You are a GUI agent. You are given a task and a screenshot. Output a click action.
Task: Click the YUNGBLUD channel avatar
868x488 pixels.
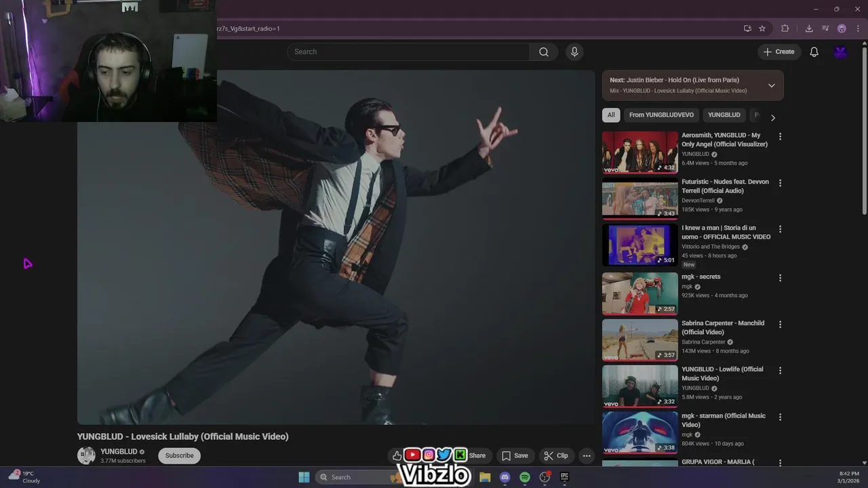click(x=86, y=455)
